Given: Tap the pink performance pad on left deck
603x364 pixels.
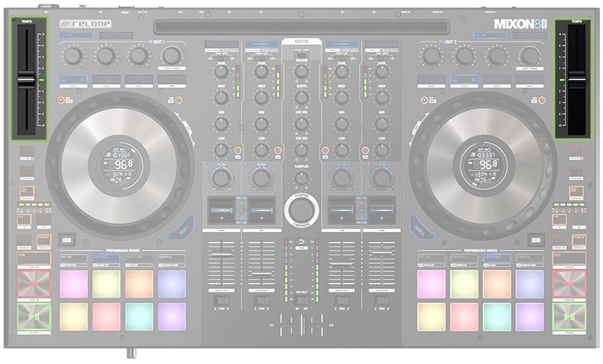Looking at the screenshot, I should tap(73, 284).
